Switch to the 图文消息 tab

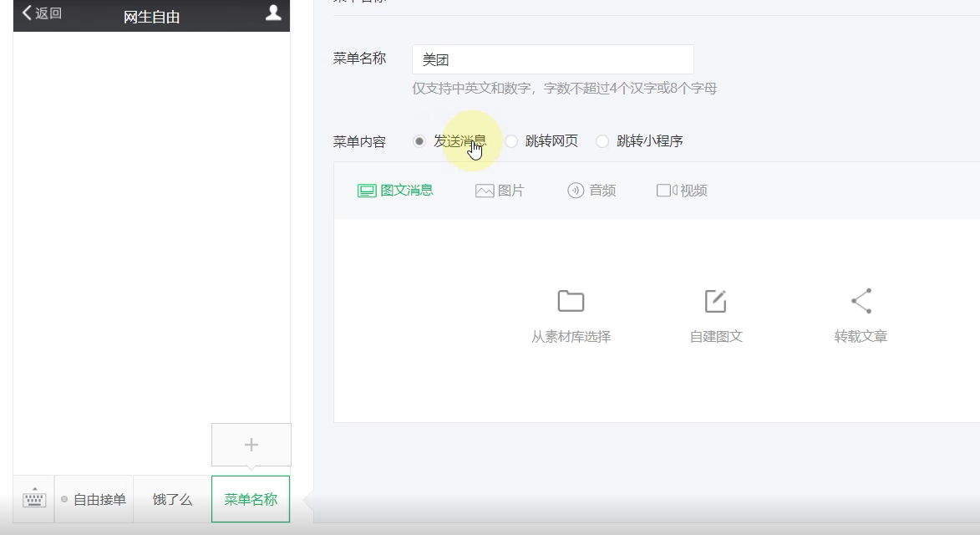coord(395,191)
